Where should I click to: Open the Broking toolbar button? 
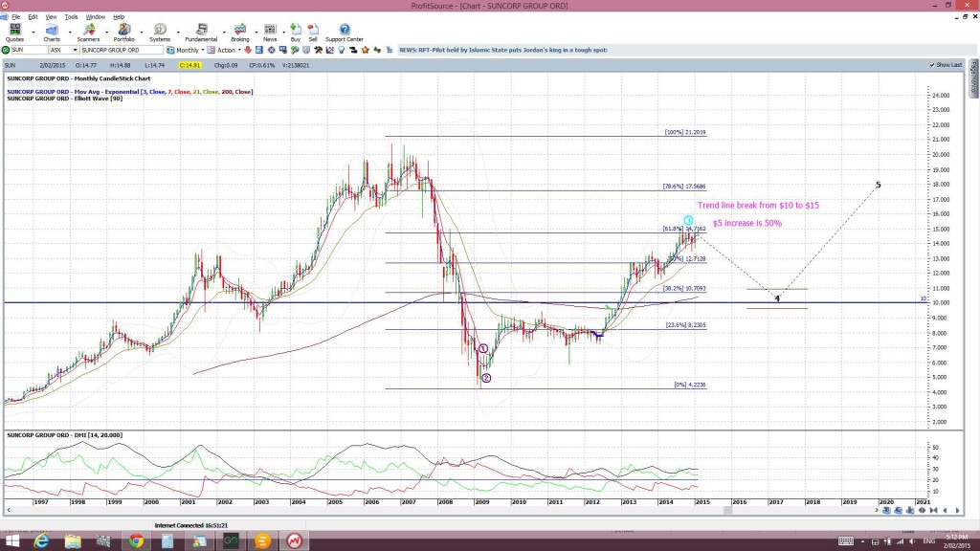pos(240,33)
